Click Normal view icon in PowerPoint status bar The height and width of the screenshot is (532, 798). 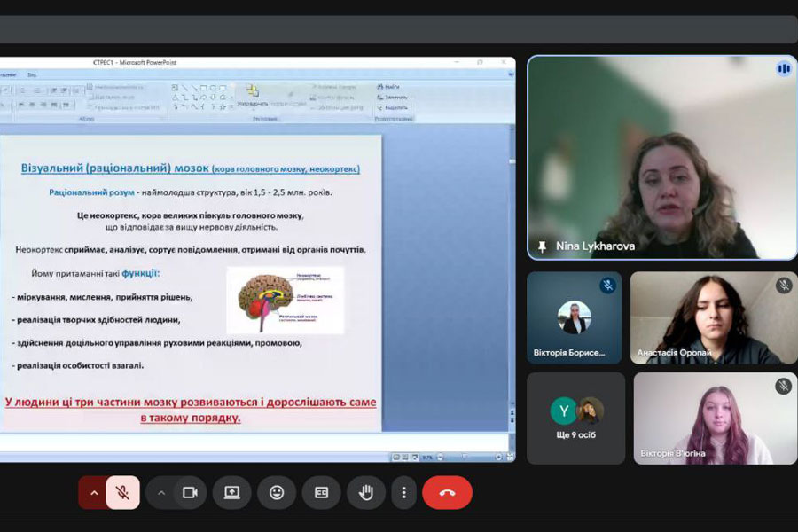pos(396,458)
